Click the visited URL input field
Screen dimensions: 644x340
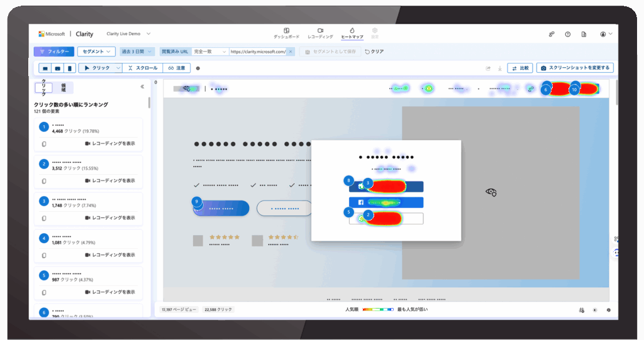coord(257,52)
